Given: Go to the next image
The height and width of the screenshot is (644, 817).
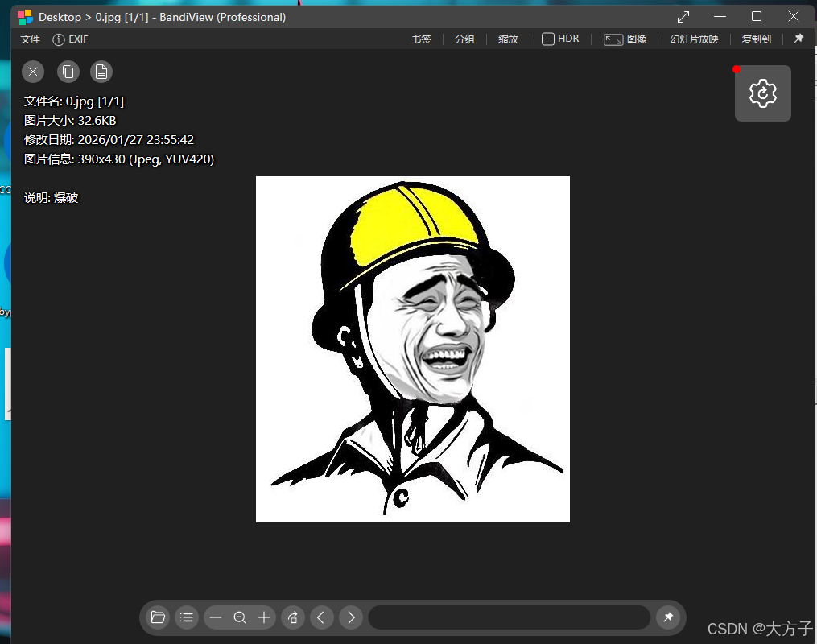Looking at the screenshot, I should 351,618.
